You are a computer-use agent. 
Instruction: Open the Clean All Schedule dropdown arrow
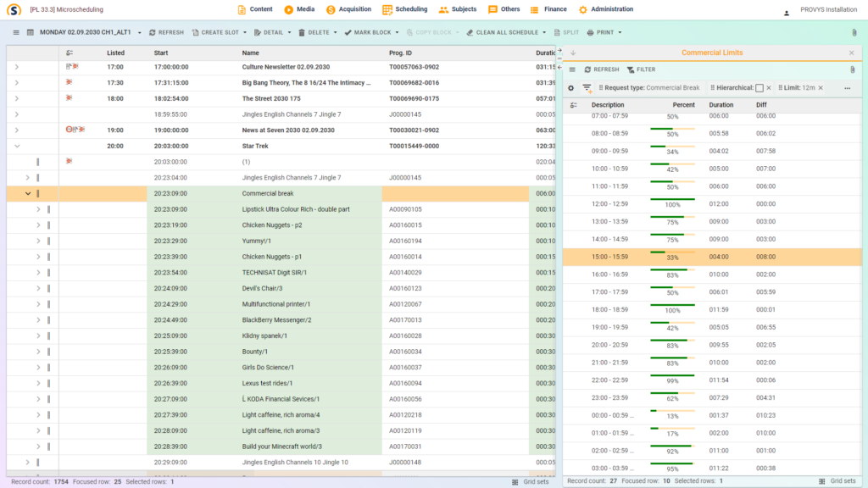click(x=544, y=33)
